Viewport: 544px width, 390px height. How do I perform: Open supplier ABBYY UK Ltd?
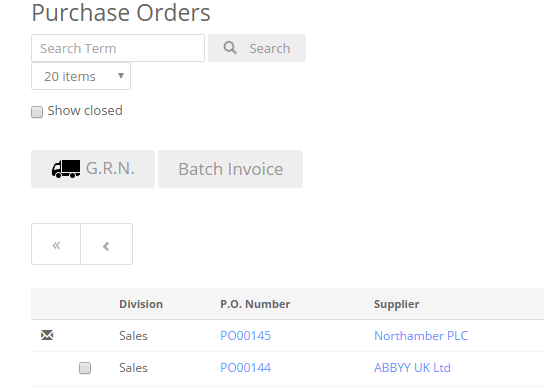(x=412, y=368)
